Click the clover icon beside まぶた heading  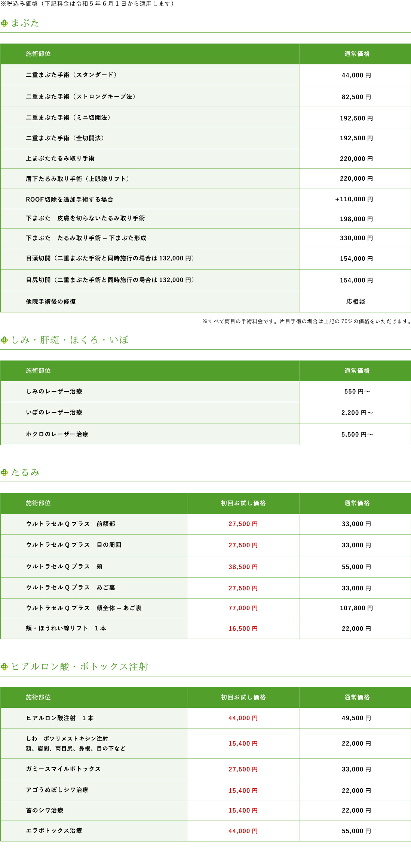[4, 24]
